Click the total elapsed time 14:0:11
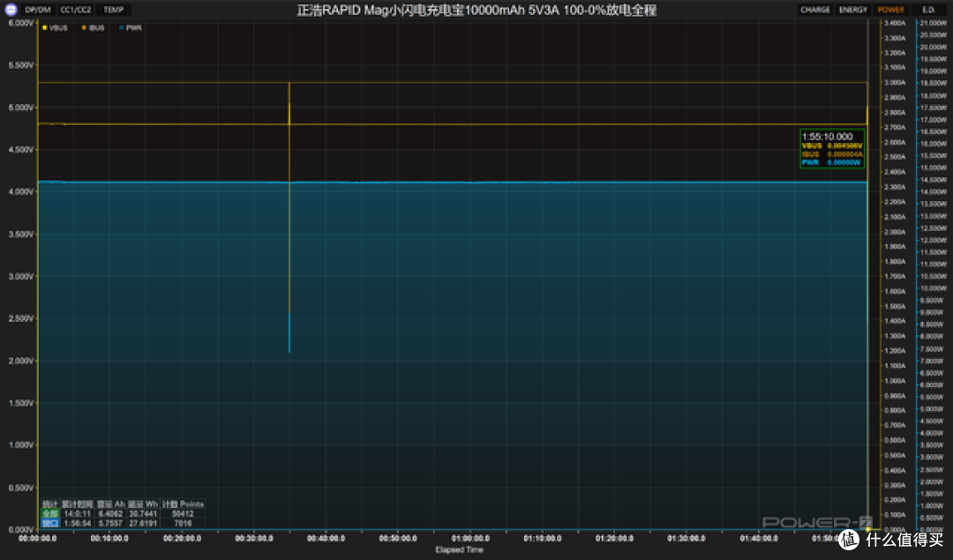Image resolution: width=953 pixels, height=560 pixels. click(x=77, y=514)
